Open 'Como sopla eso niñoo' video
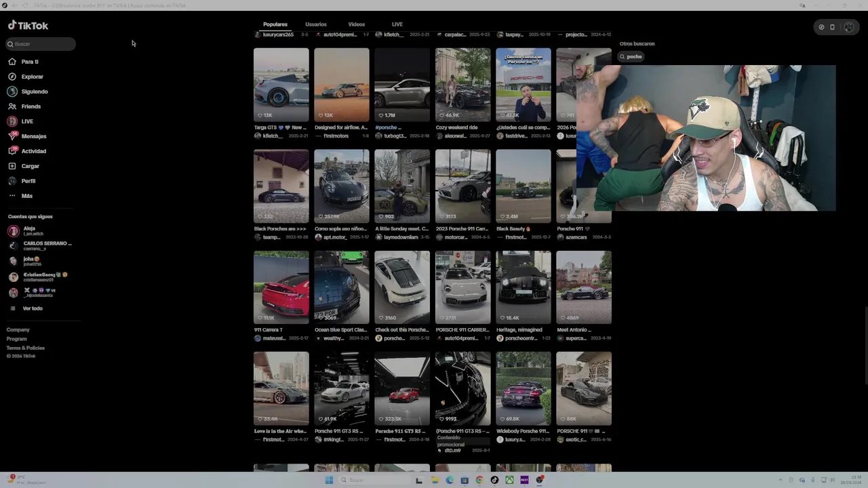The image size is (868, 488). pyautogui.click(x=342, y=186)
